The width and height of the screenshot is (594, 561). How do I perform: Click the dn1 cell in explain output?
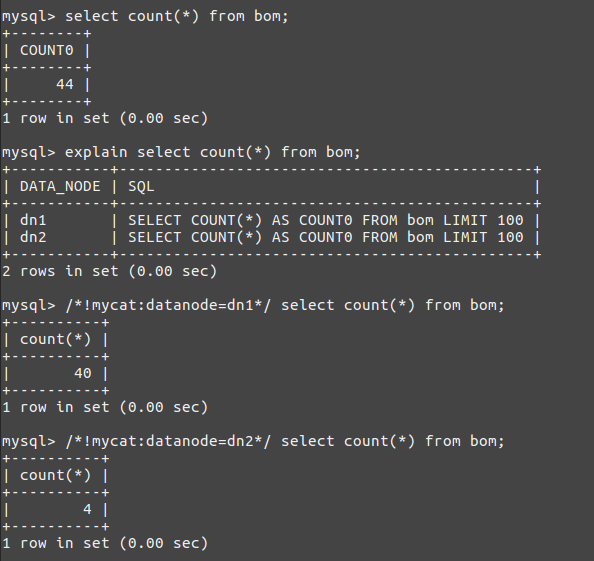33,220
